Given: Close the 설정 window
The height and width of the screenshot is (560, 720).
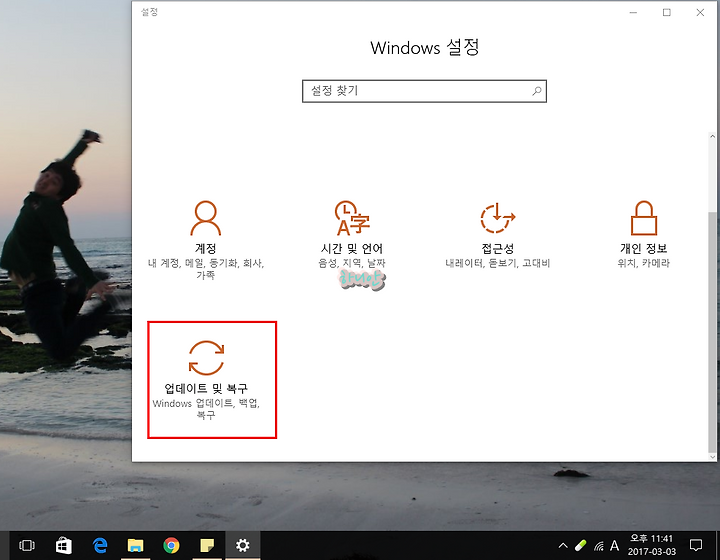Looking at the screenshot, I should [x=700, y=12].
